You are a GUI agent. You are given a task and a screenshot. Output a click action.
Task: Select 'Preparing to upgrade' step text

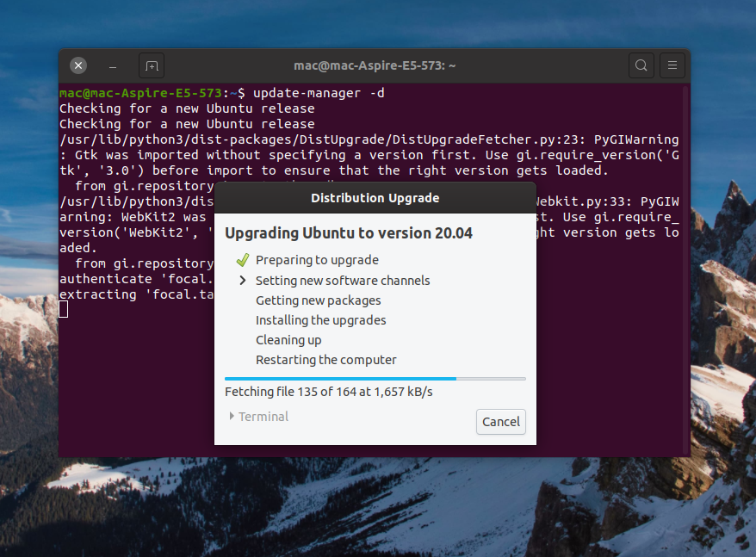317,260
